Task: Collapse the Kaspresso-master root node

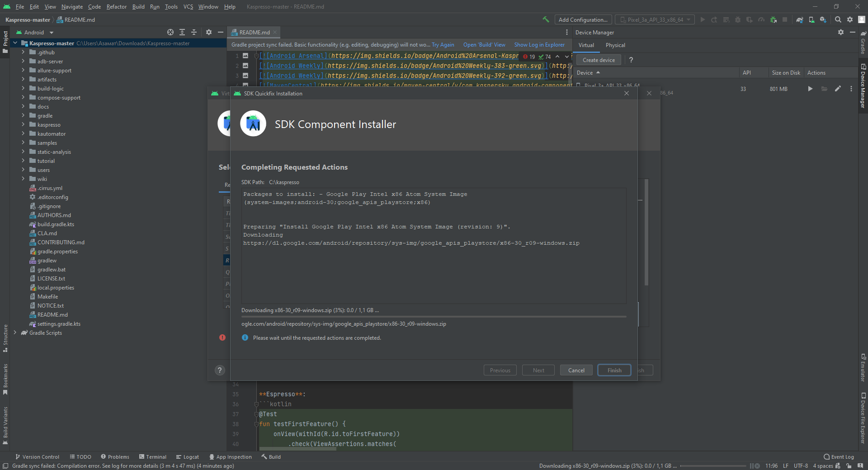Action: coord(15,43)
